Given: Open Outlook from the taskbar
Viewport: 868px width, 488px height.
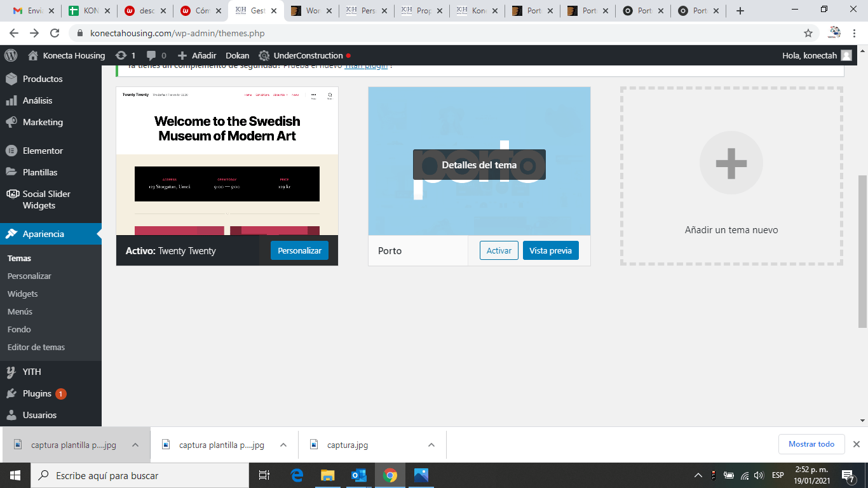Looking at the screenshot, I should coord(359,475).
